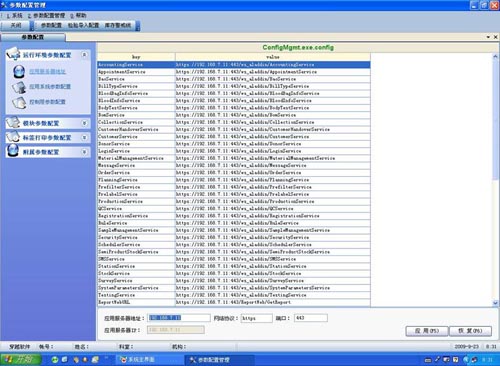Open the 系统 menu

[14, 16]
